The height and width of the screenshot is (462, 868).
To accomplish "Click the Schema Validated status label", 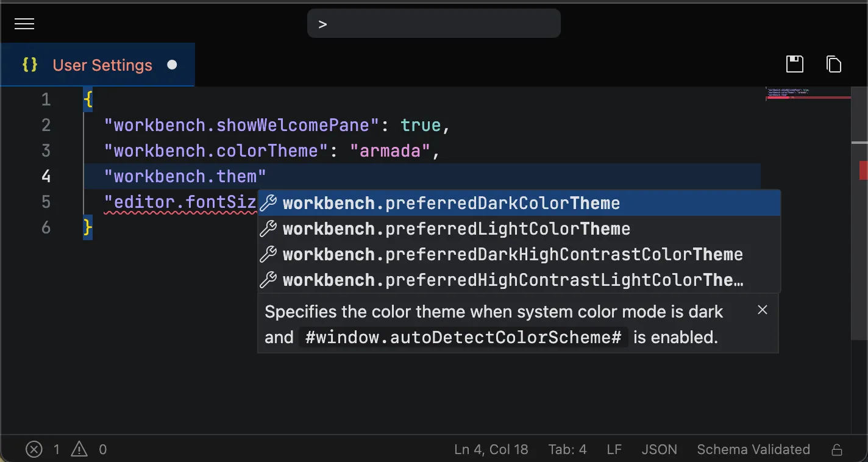I will coord(753,450).
